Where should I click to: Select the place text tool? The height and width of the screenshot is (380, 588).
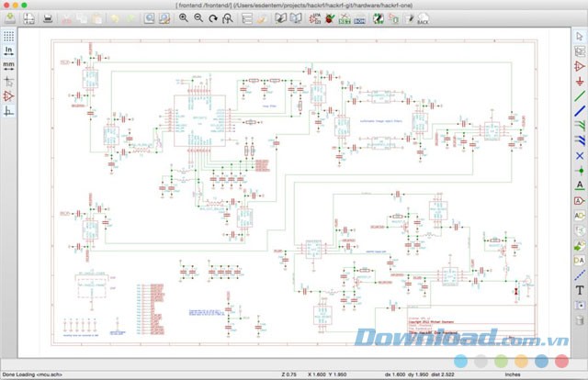(x=580, y=290)
